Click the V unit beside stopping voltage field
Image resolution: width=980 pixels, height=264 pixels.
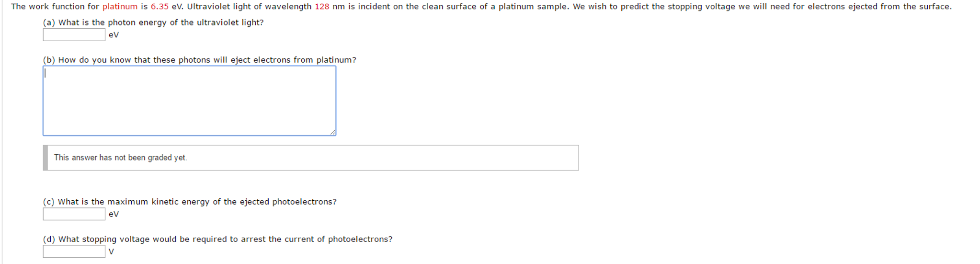[x=111, y=252]
